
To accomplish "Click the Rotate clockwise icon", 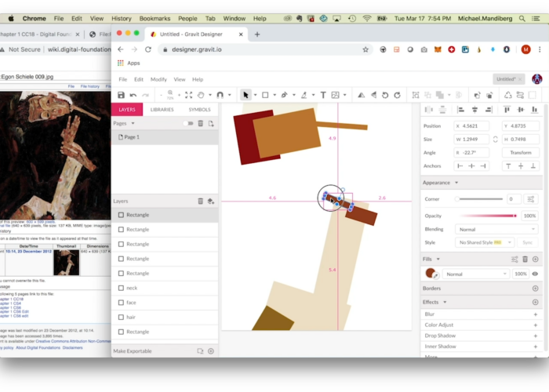I will pyautogui.click(x=397, y=95).
